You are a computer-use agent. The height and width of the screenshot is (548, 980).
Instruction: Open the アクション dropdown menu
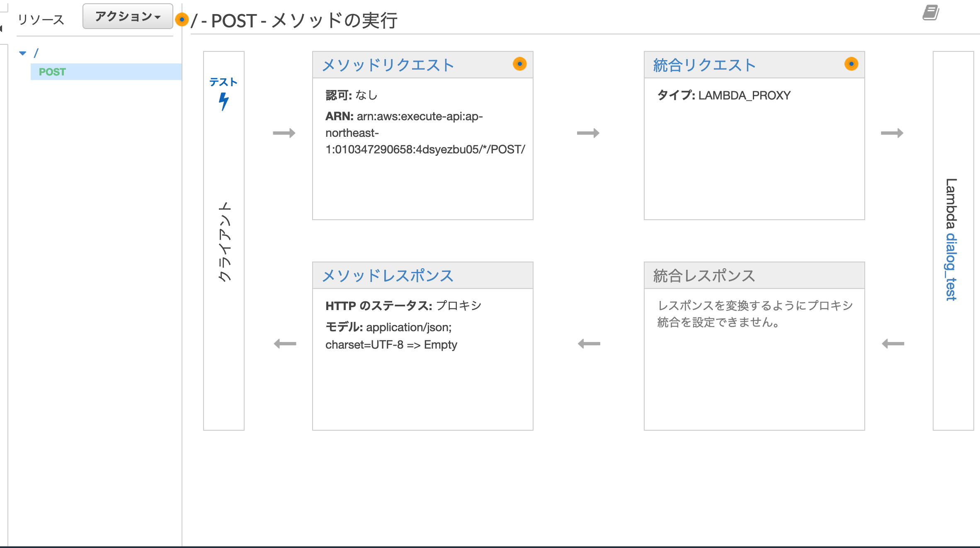[x=127, y=17]
